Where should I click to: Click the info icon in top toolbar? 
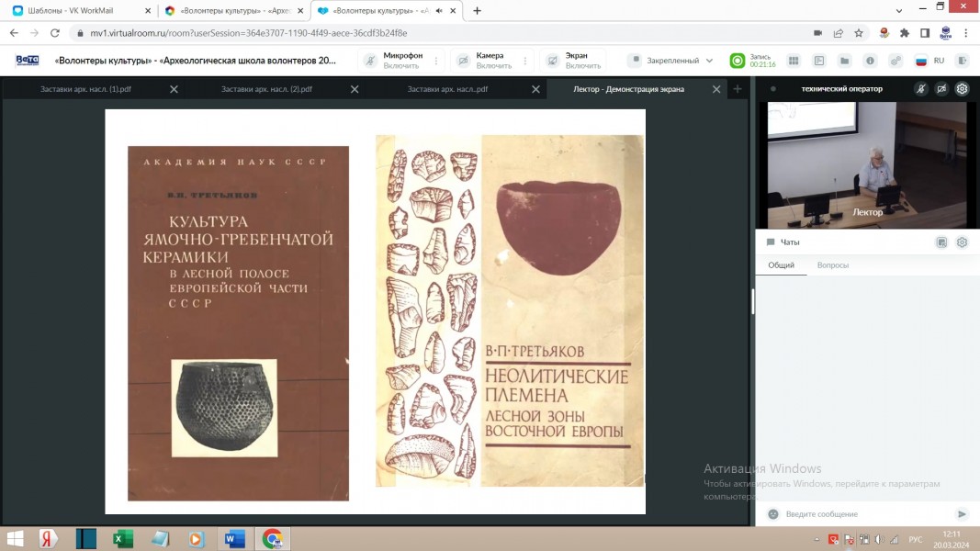(870, 61)
